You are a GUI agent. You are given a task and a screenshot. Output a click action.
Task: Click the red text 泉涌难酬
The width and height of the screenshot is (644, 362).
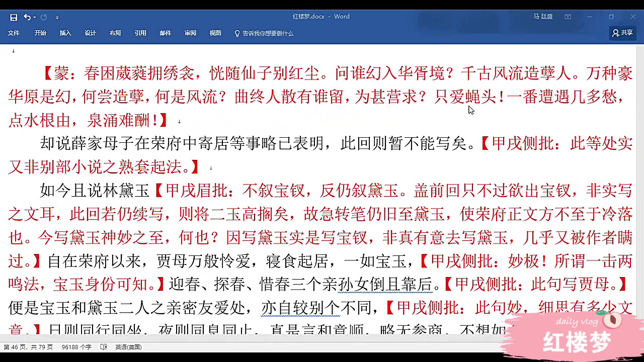119,120
